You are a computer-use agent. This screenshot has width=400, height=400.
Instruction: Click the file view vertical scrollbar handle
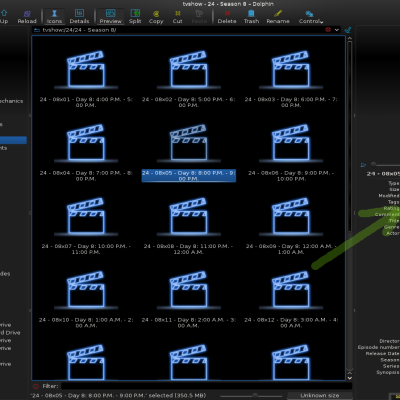350,137
